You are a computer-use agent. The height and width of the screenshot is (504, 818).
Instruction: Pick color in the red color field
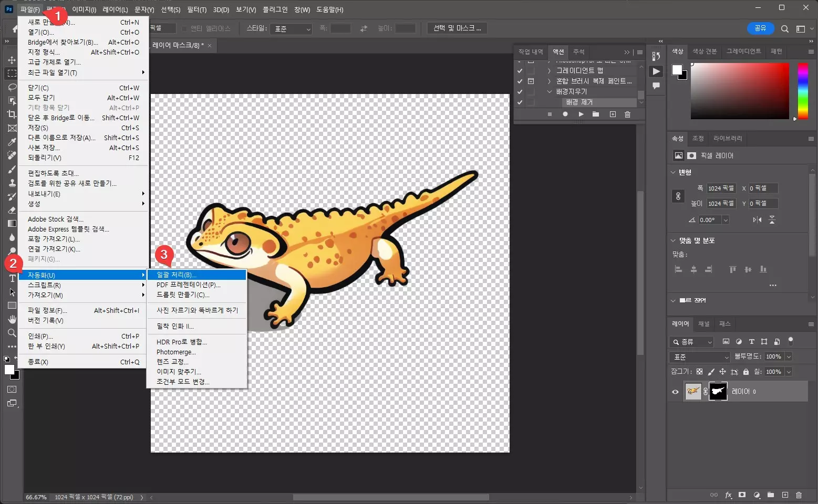(740, 91)
